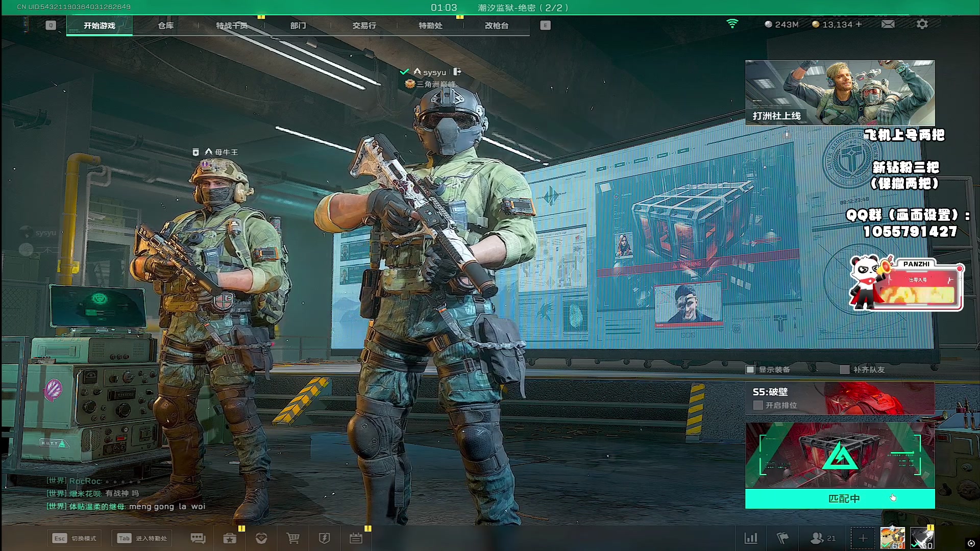Screen dimensions: 980x551
Task: Switch to 改枪台 tab
Action: (x=497, y=26)
